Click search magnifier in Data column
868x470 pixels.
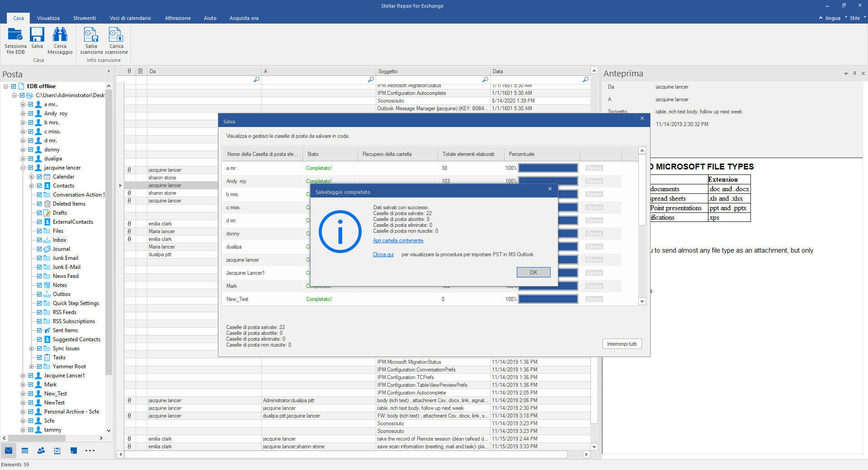tap(586, 80)
